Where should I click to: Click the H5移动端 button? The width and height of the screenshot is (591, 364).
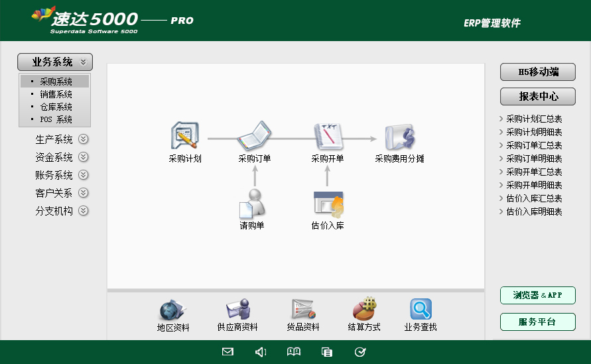click(538, 72)
